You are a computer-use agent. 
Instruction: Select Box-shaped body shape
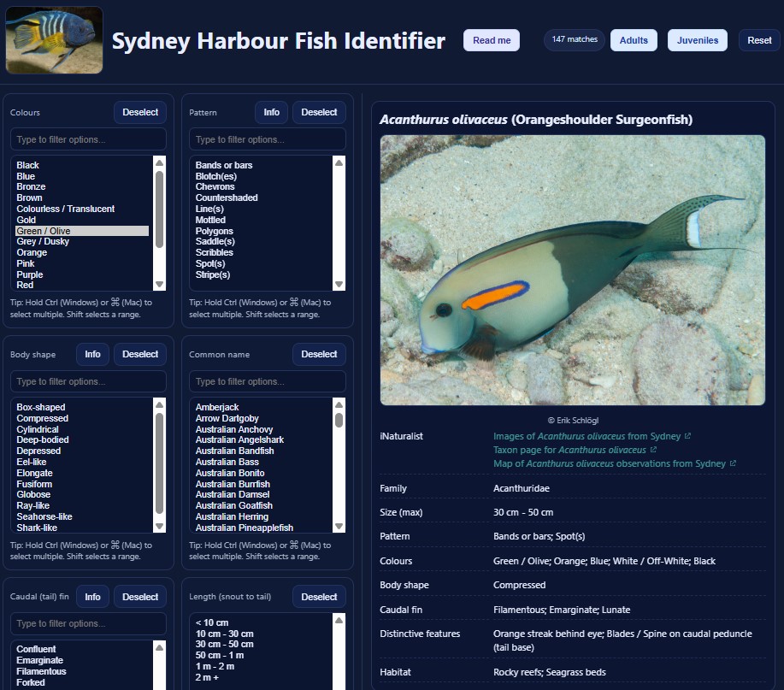click(82, 407)
